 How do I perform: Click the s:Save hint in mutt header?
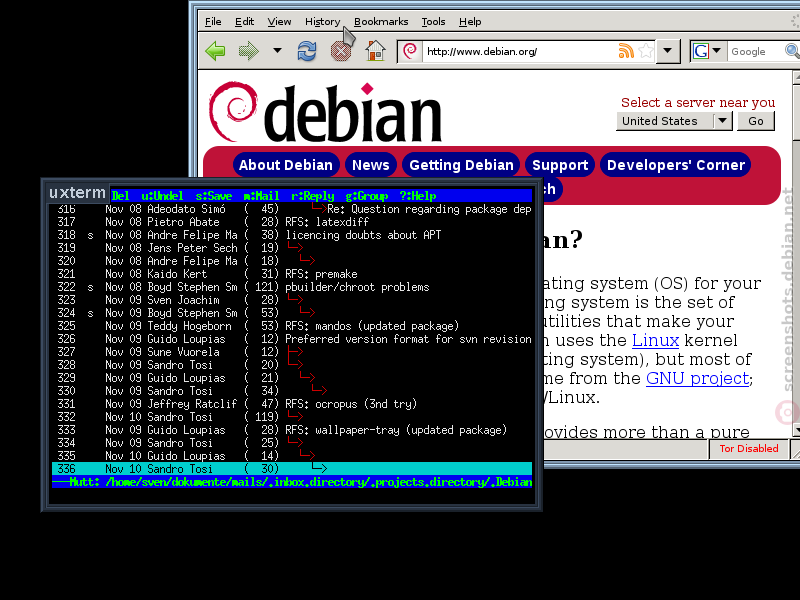click(213, 196)
